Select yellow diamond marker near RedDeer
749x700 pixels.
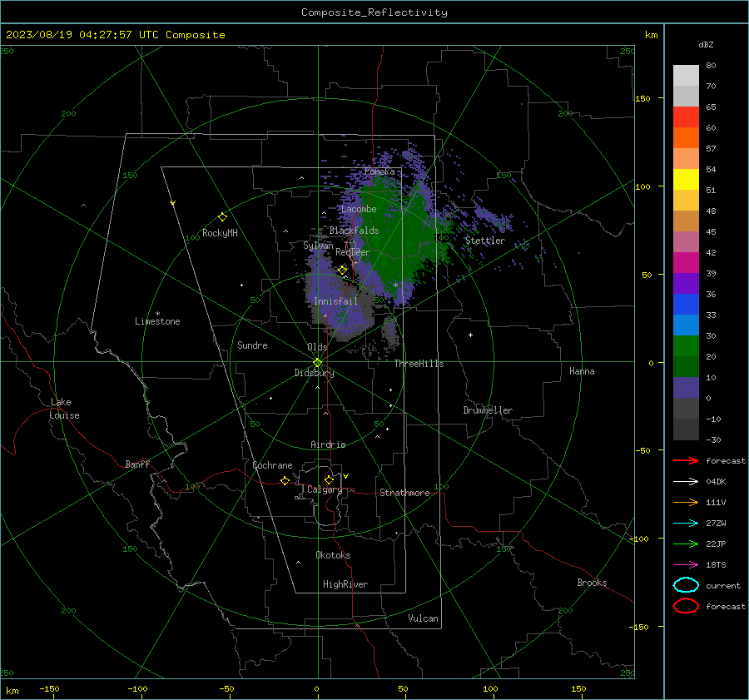342,271
